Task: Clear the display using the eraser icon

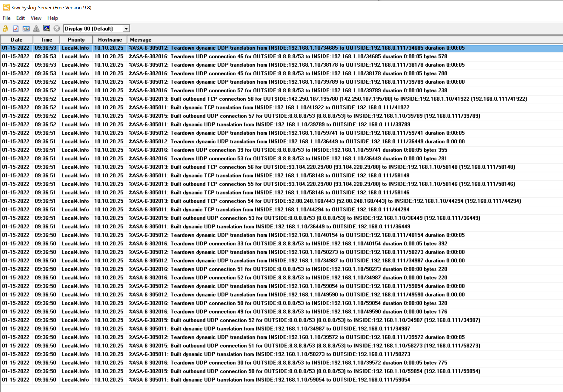Action: [x=46, y=28]
